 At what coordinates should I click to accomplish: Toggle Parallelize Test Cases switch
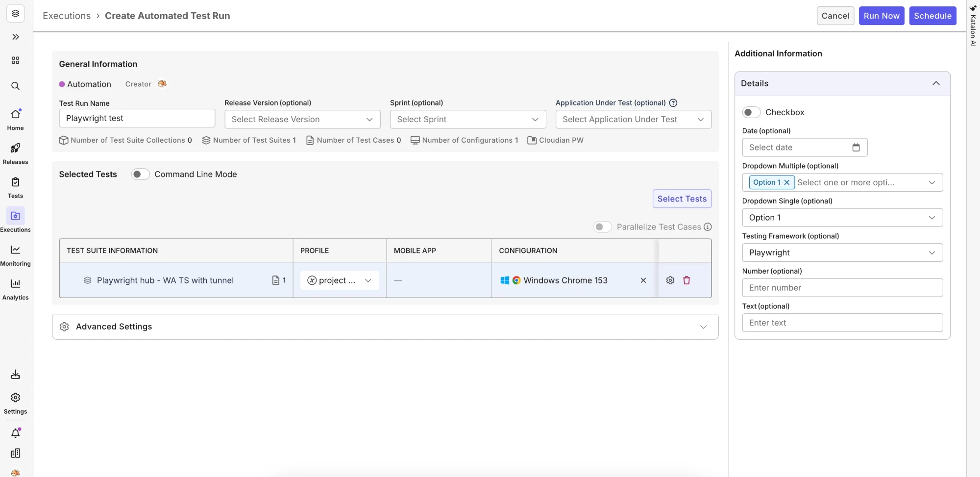pyautogui.click(x=602, y=227)
